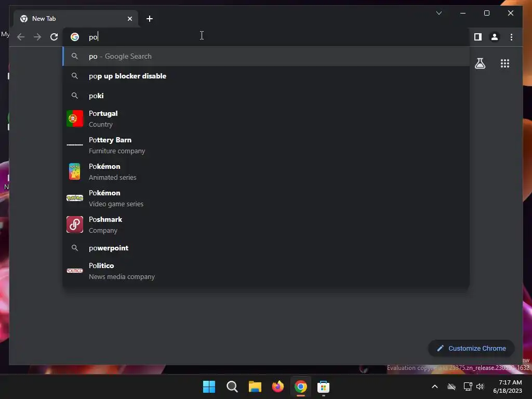The image size is (532, 399).
Task: Click the Search Labs flask icon
Action: (480, 63)
